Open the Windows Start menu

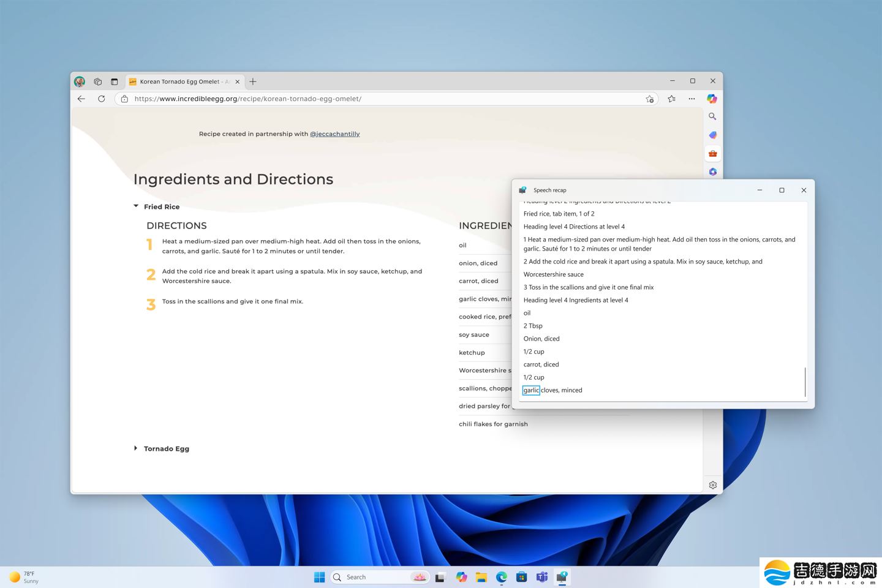[x=319, y=577]
